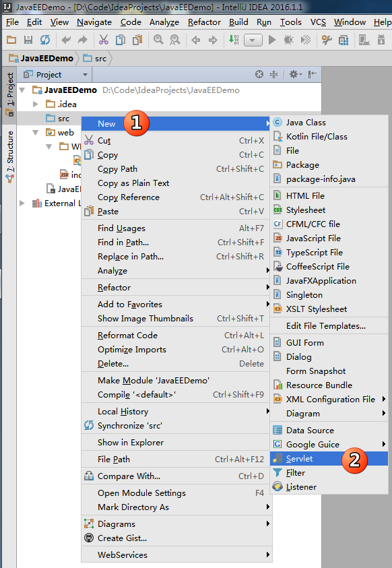Click the Project panel gear settings icon

click(x=296, y=74)
